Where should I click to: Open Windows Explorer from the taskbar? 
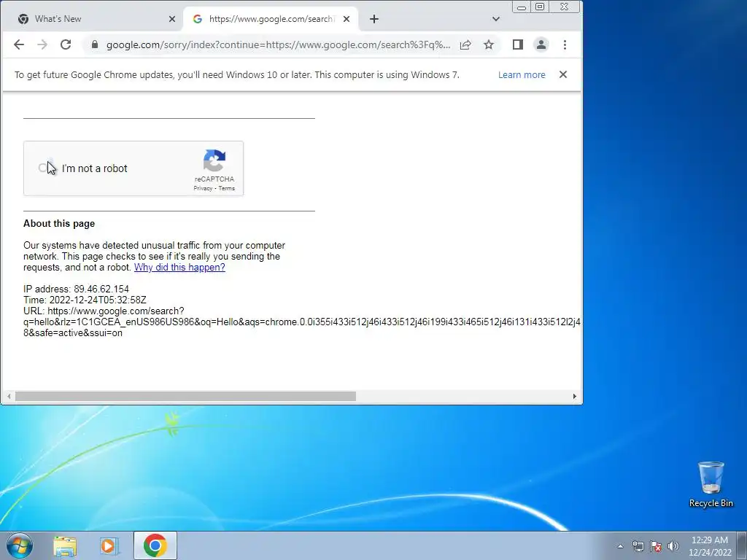click(65, 545)
